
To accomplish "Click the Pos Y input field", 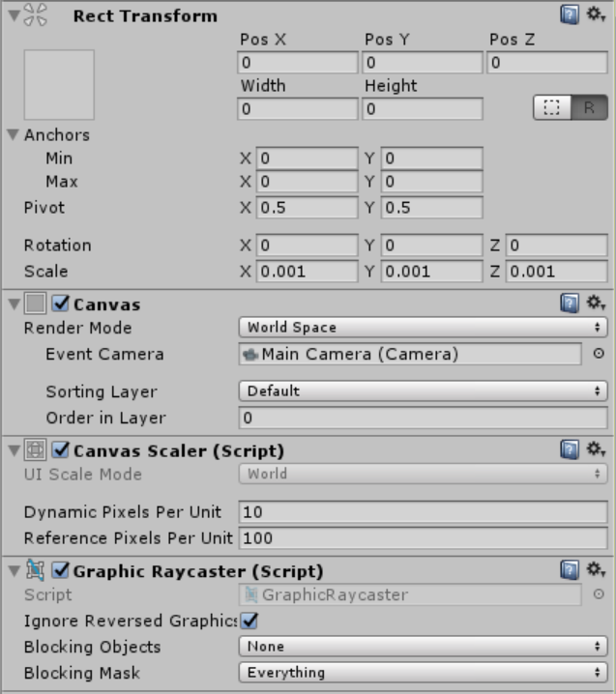I will click(423, 63).
